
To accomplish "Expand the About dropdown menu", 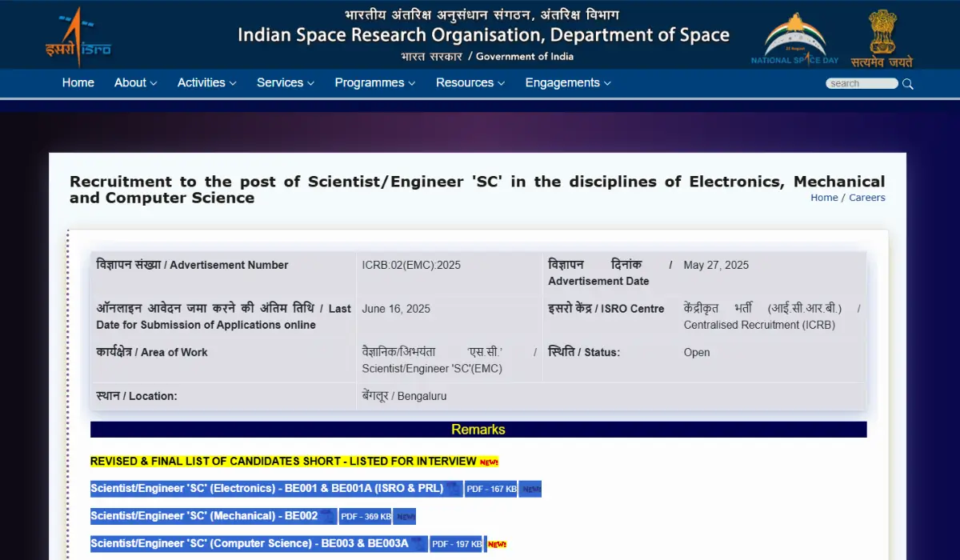I will (135, 82).
